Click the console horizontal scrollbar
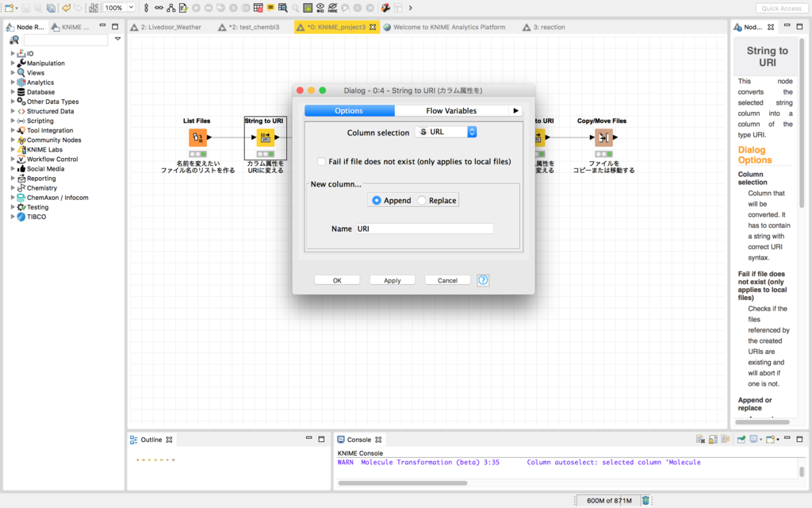This screenshot has width=812, height=508. coord(402,483)
